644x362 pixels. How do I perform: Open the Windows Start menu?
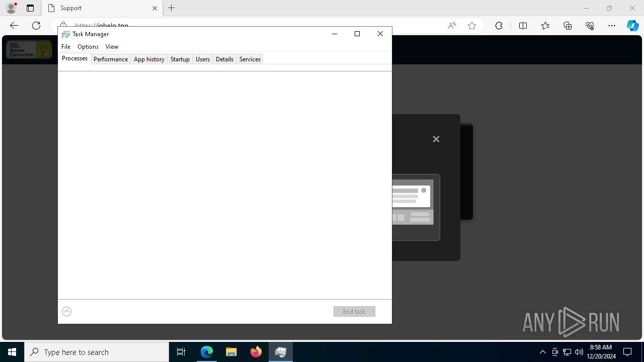point(12,352)
